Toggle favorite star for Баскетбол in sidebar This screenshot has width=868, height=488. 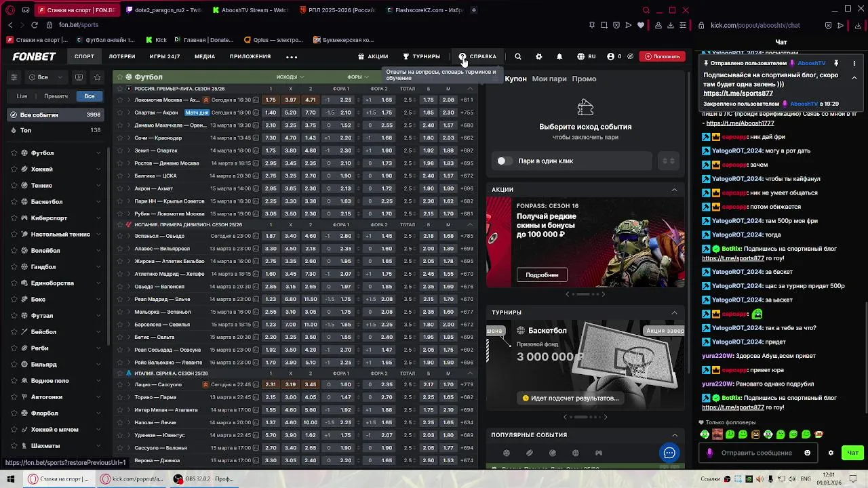click(x=14, y=202)
